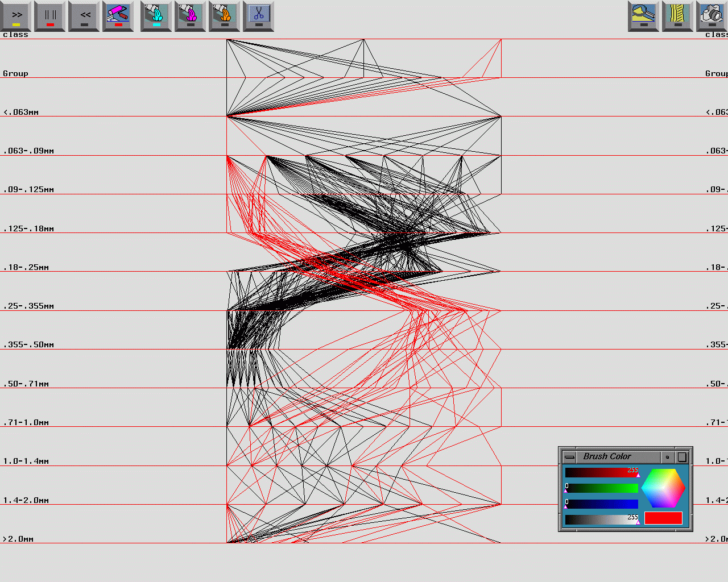Click the 'Group' axis label on the left

coord(15,73)
